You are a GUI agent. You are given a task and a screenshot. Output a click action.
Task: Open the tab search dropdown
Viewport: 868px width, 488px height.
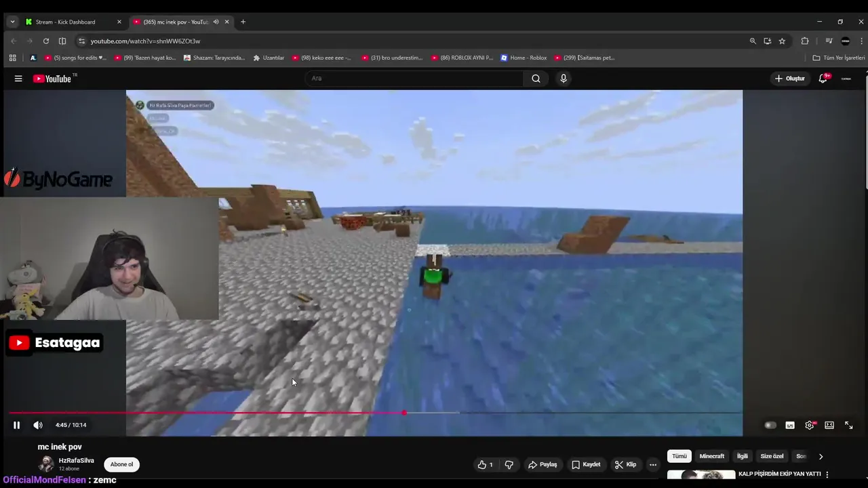(12, 22)
